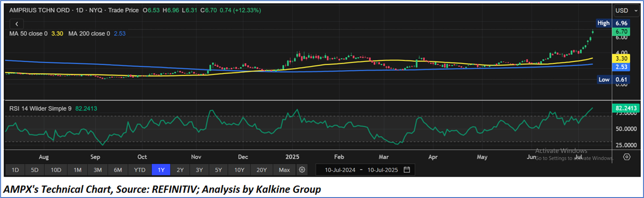Open the USD currency dropdown
Image resolution: width=644 pixels, height=198 pixels.
point(627,10)
